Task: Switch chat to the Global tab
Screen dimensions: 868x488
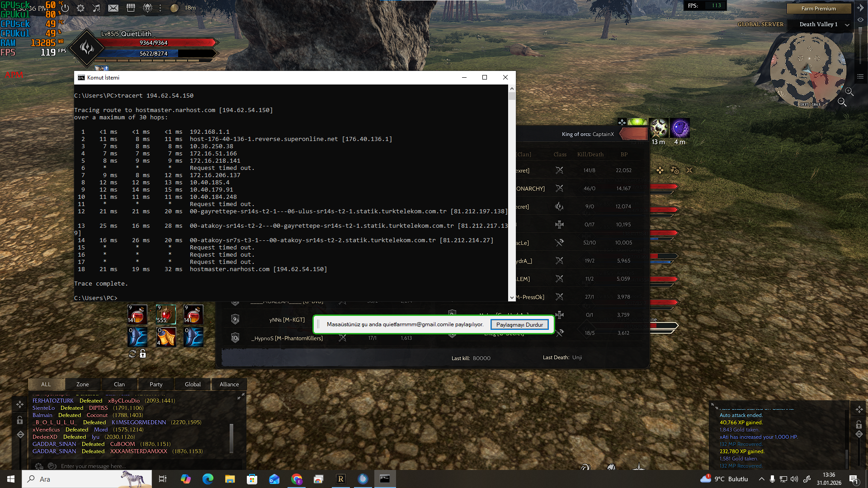Action: click(x=193, y=384)
